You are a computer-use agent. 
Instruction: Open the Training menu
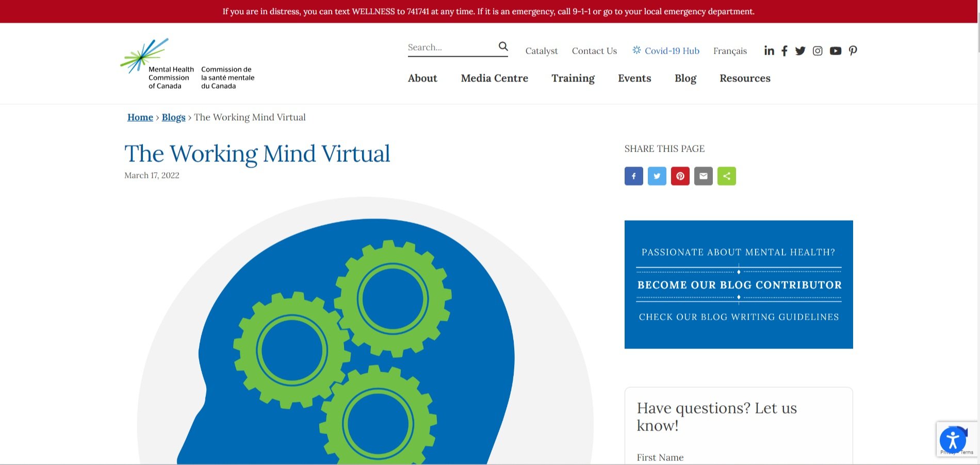click(573, 78)
